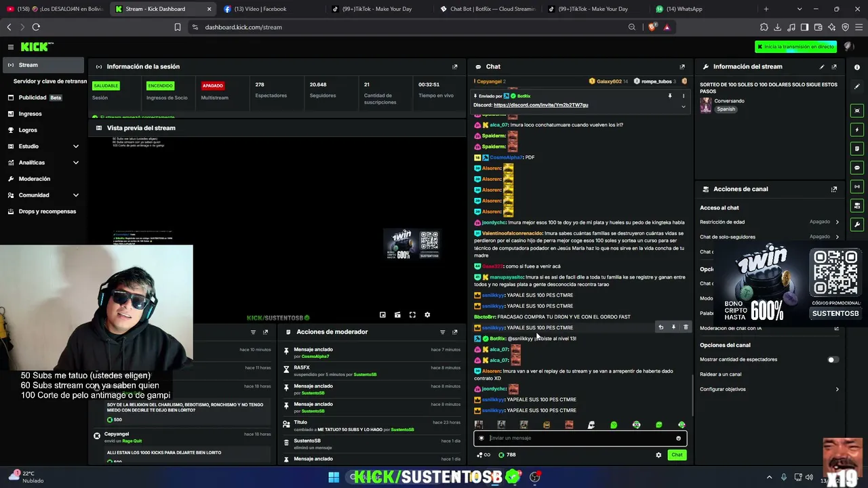Viewport: 868px width, 488px height.
Task: Toggle Mostrar cantidad de espectadores switch
Action: tap(833, 359)
